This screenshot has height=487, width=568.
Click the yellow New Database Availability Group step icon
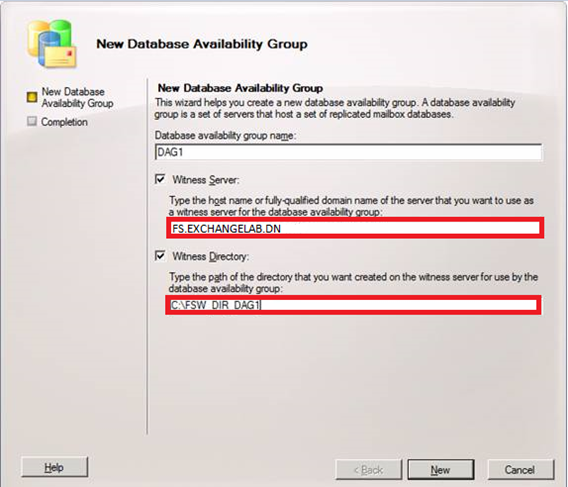[32, 97]
